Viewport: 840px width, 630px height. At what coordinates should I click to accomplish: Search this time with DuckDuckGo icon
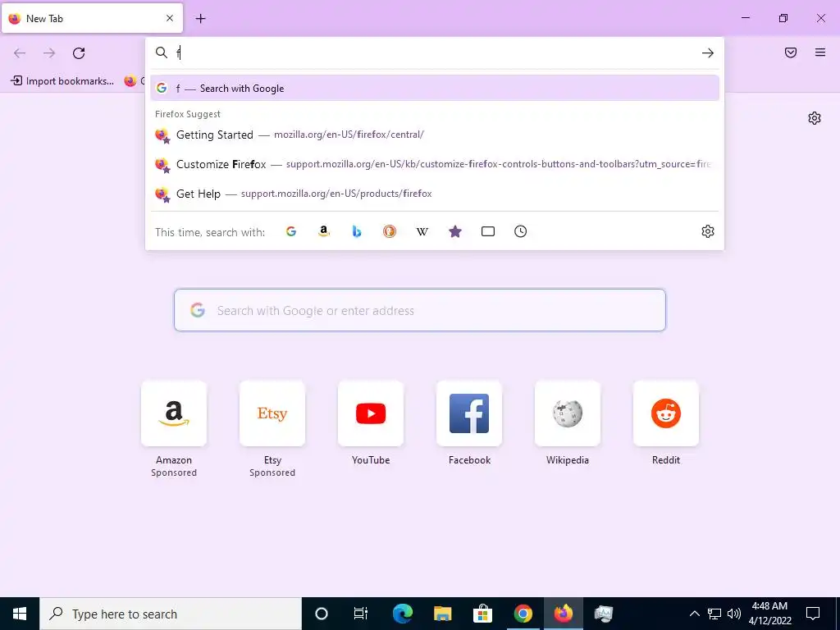[x=390, y=231]
